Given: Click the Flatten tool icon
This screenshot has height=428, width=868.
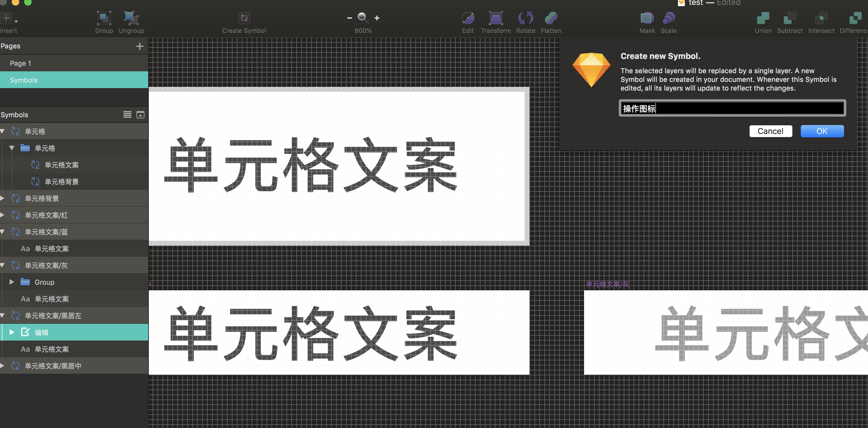Looking at the screenshot, I should click(551, 18).
